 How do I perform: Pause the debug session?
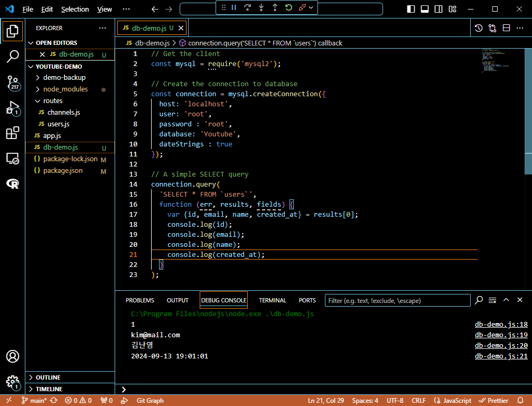tap(234, 7)
